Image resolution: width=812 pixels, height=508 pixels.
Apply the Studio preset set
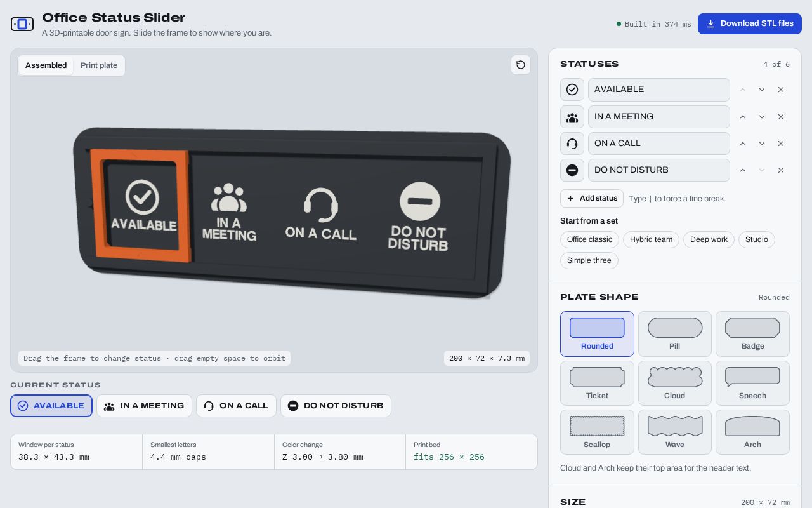[756, 239]
